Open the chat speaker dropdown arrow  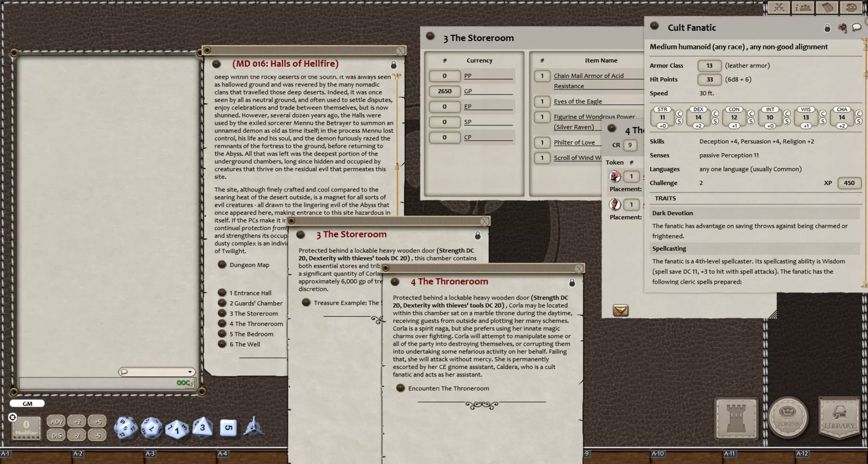tap(190, 372)
